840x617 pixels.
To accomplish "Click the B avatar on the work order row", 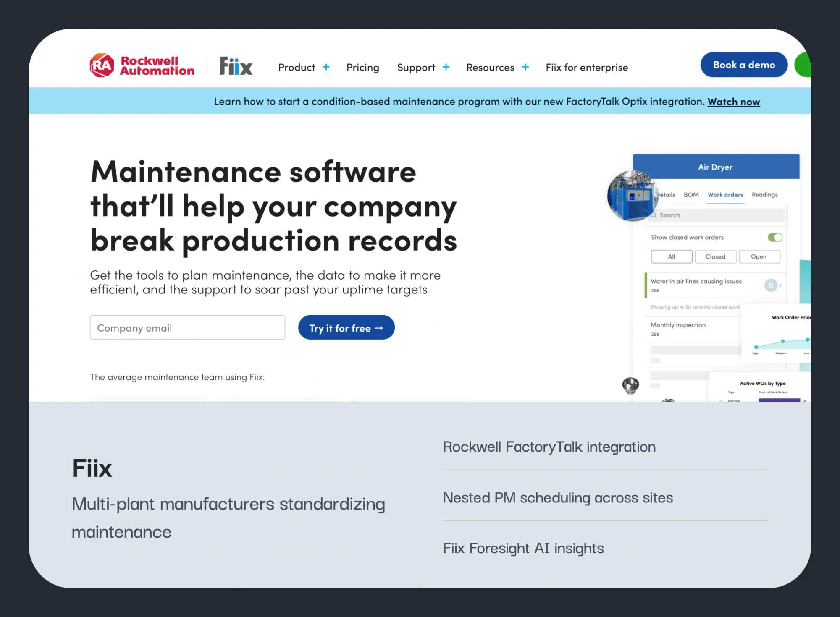I will [x=771, y=285].
